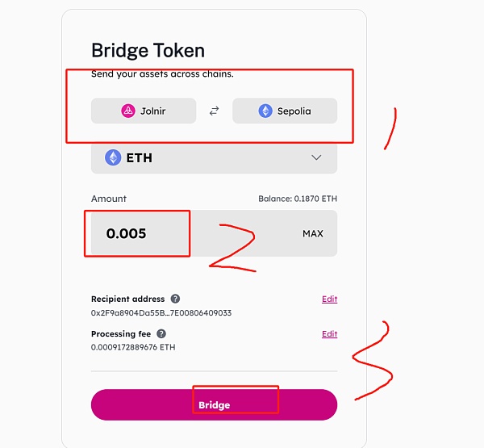The width and height of the screenshot is (484, 448).
Task: Click the ETH token logo icon
Action: pos(113,158)
